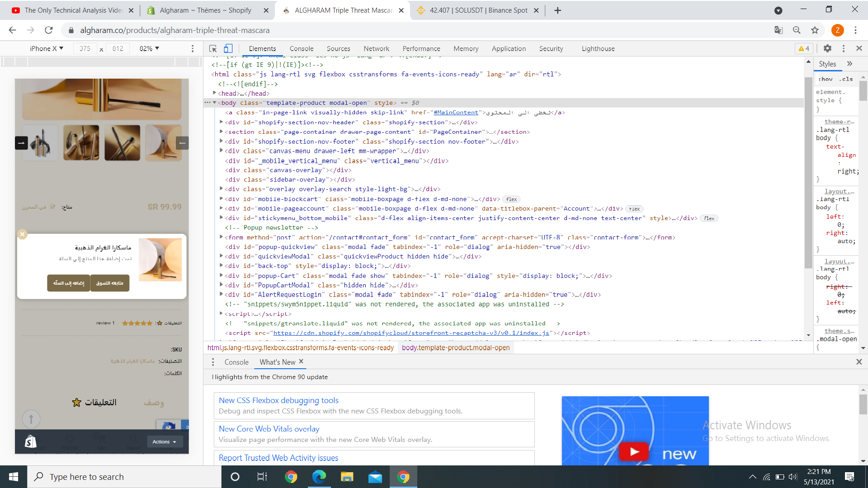Screen dimensions: 868x488
Task: Expand the popup-Cart div node
Action: (221, 276)
